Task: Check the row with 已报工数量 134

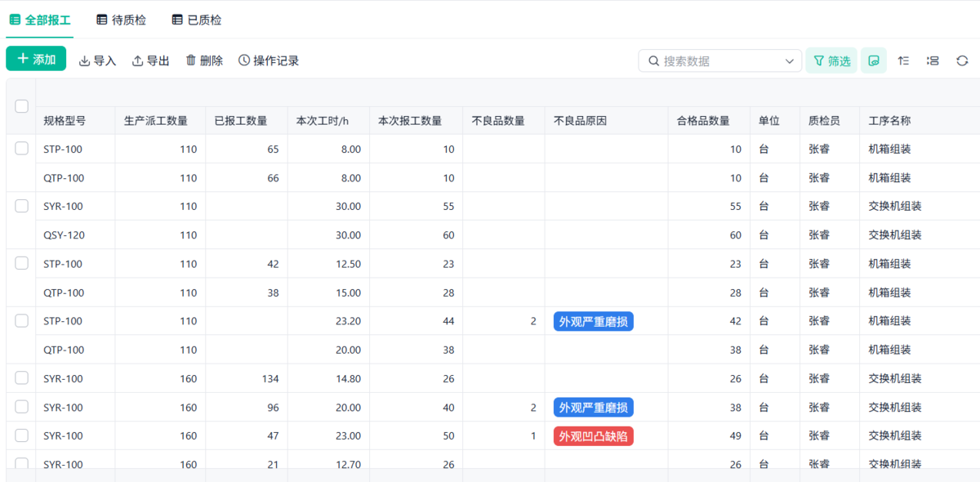Action: (22, 378)
